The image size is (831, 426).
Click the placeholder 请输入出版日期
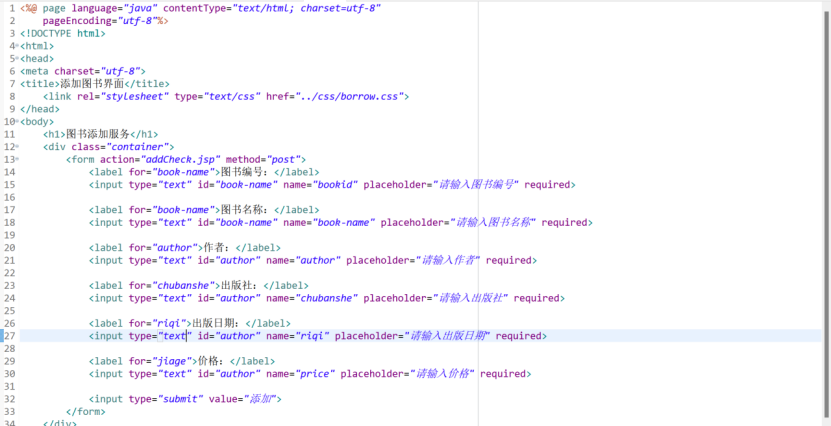[x=447, y=336]
